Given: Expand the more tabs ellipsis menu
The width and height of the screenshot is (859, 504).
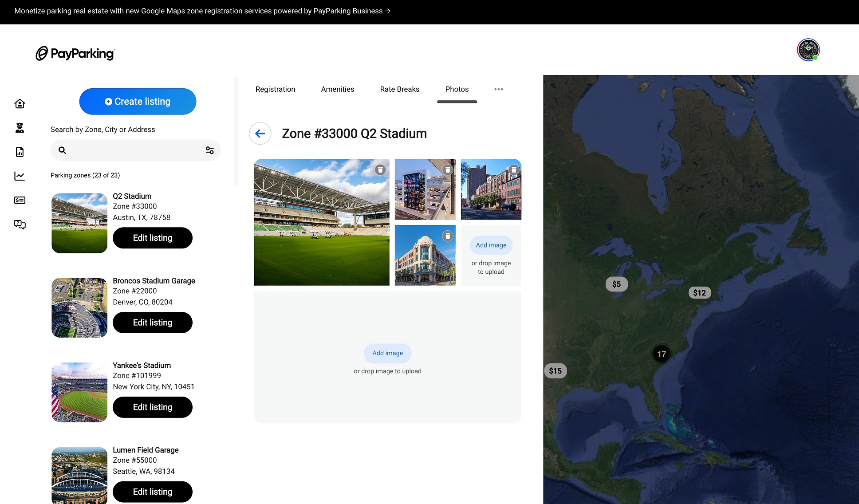Looking at the screenshot, I should tap(498, 89).
